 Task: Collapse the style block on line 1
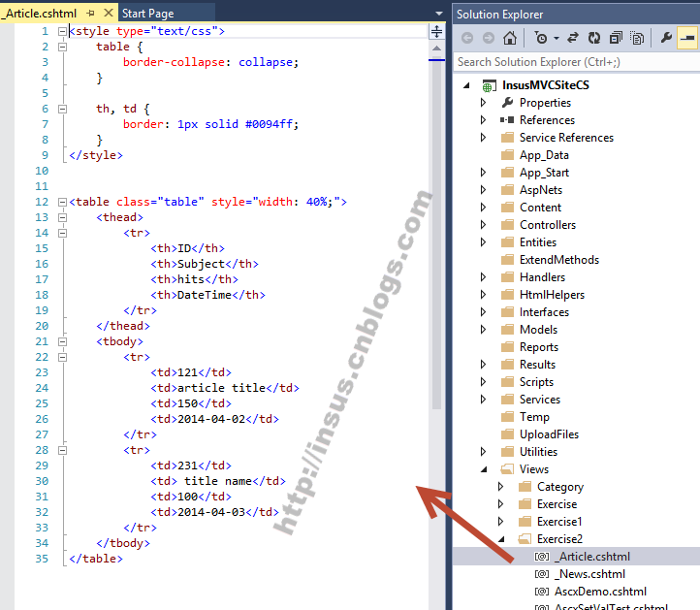pyautogui.click(x=62, y=31)
